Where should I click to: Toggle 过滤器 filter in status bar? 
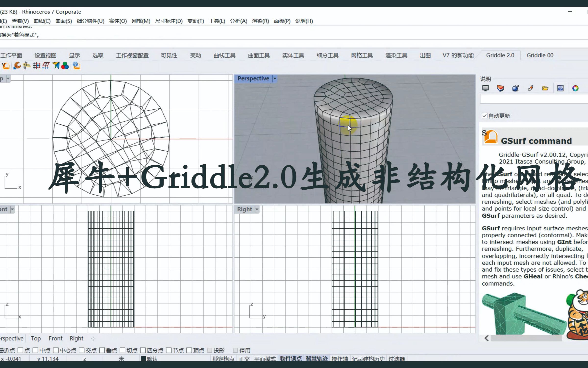396,359
